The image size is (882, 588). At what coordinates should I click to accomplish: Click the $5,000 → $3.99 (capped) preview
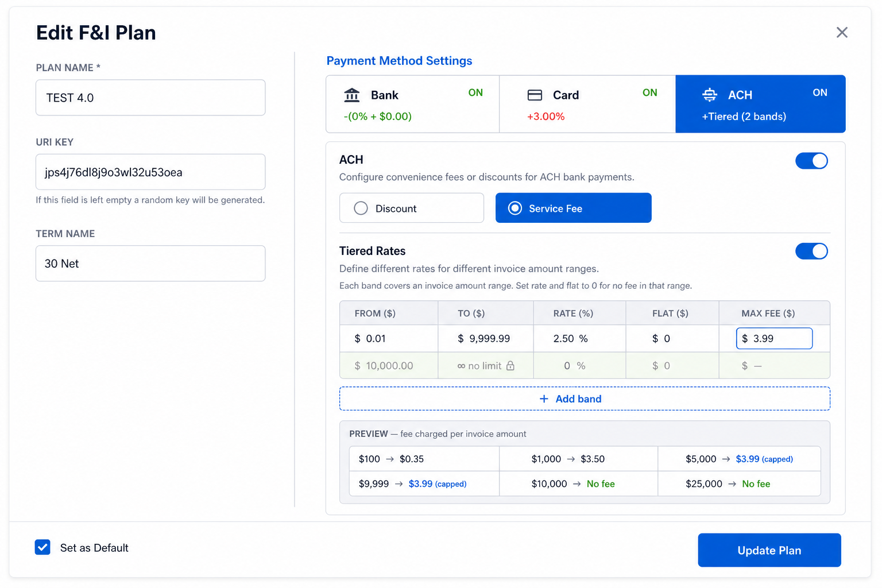click(739, 459)
